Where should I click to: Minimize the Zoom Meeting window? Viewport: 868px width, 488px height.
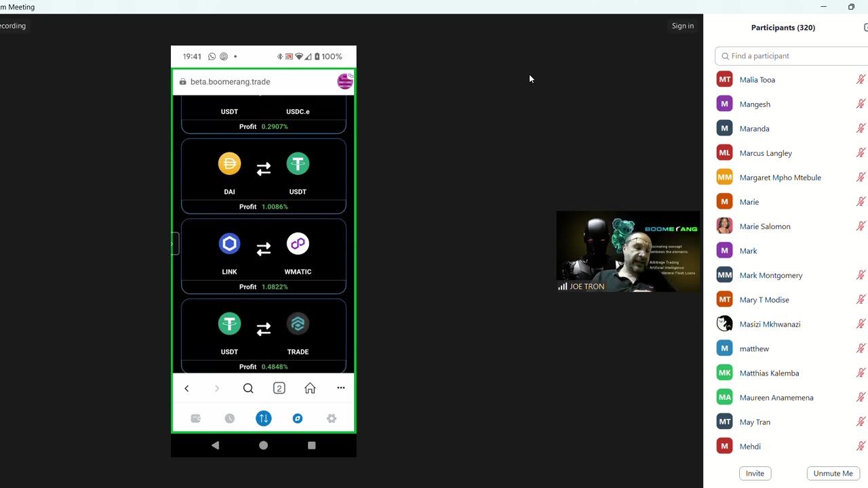coord(823,7)
